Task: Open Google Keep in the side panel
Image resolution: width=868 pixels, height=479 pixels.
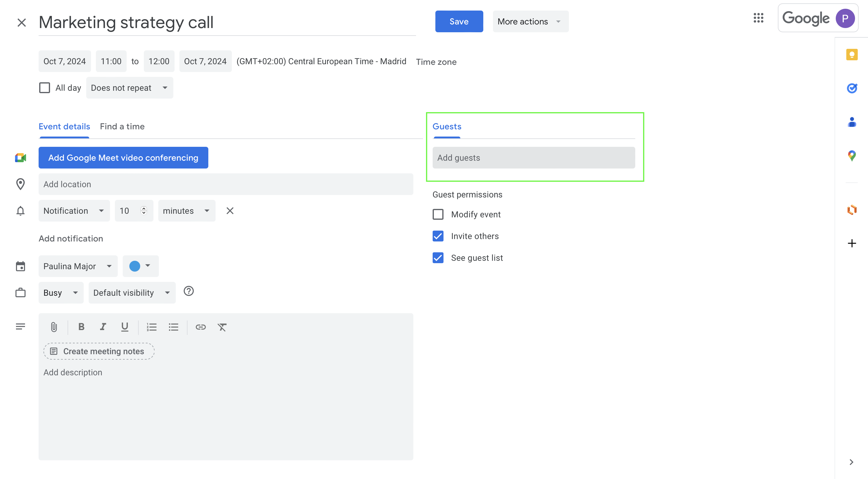Action: (852, 55)
